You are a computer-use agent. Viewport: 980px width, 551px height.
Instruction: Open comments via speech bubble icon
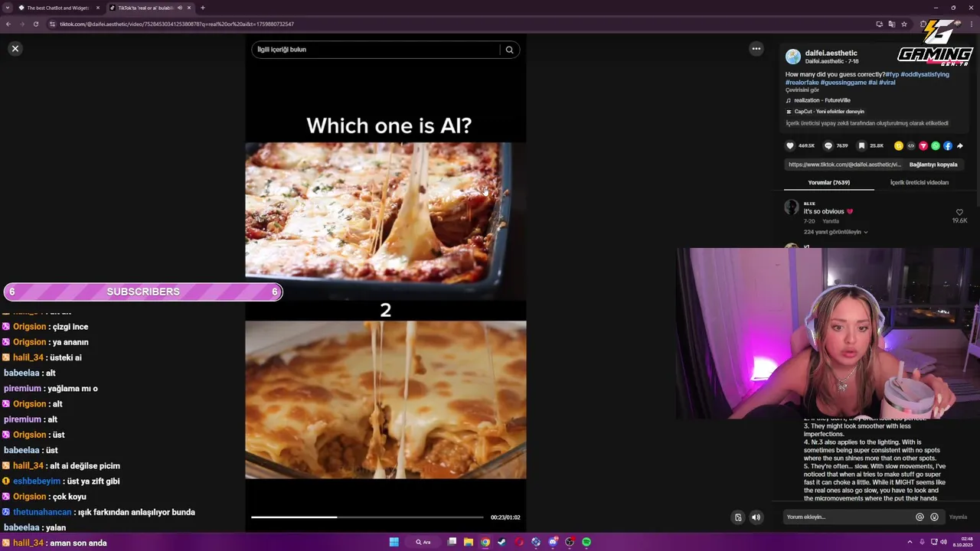(828, 145)
